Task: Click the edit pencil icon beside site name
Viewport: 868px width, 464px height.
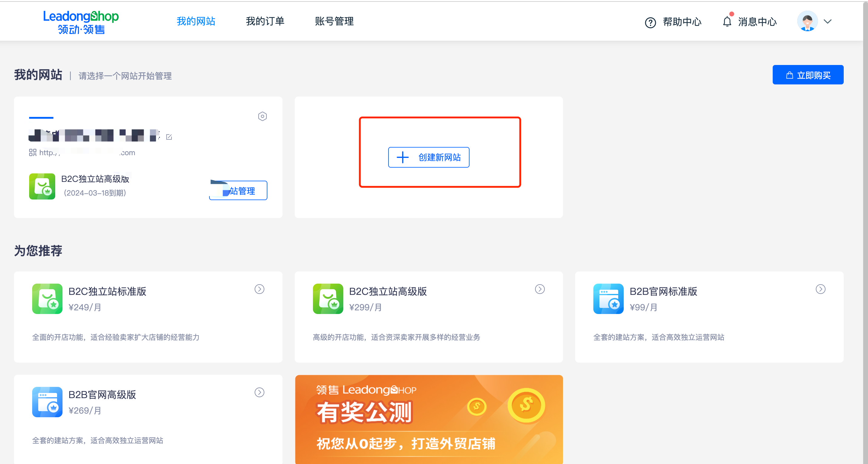Action: pyautogui.click(x=169, y=137)
